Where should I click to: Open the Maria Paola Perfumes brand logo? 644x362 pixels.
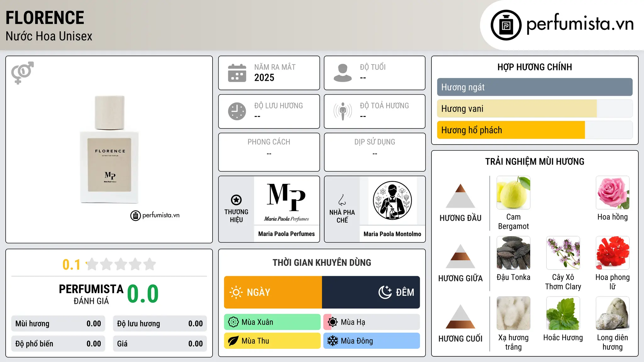[x=286, y=202]
